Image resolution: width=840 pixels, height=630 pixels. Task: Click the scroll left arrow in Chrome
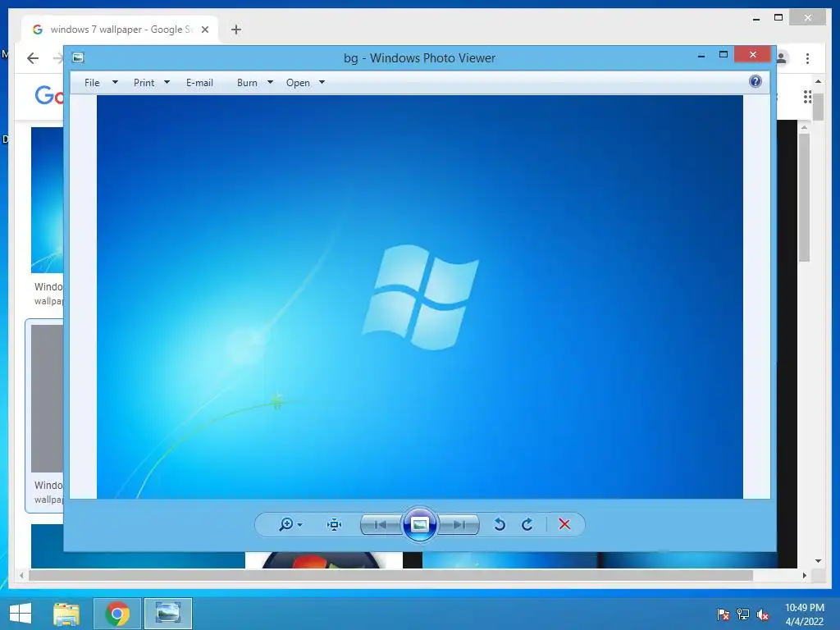[21, 575]
